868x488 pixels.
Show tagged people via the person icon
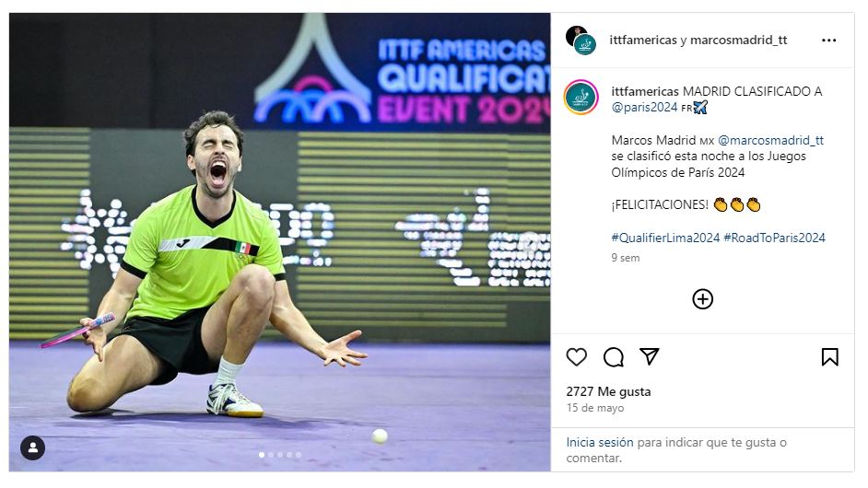(x=32, y=447)
